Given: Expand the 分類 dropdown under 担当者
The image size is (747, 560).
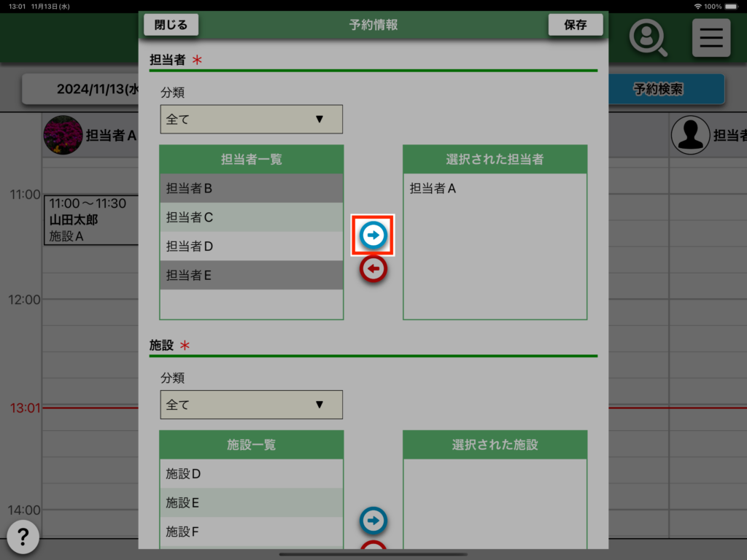Looking at the screenshot, I should (251, 120).
